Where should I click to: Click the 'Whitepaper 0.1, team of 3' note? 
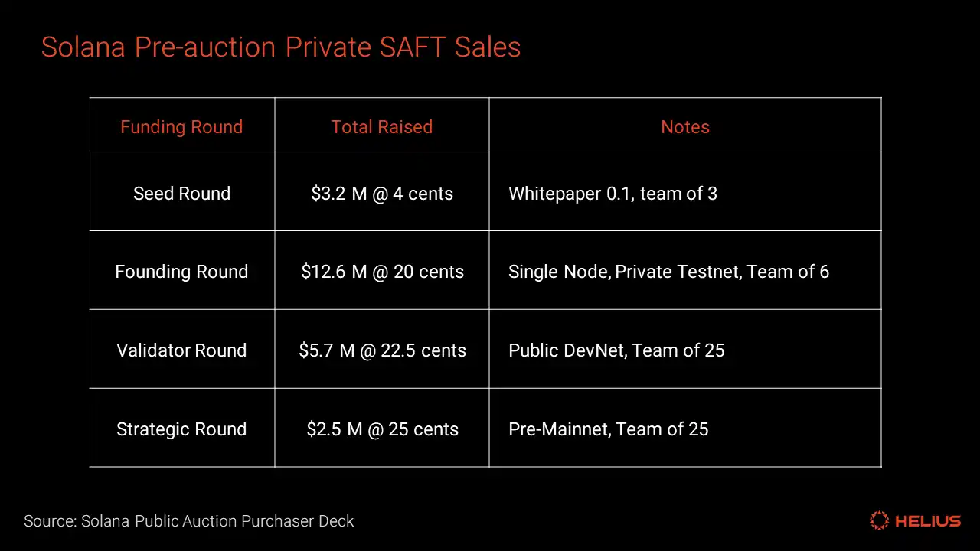click(612, 194)
